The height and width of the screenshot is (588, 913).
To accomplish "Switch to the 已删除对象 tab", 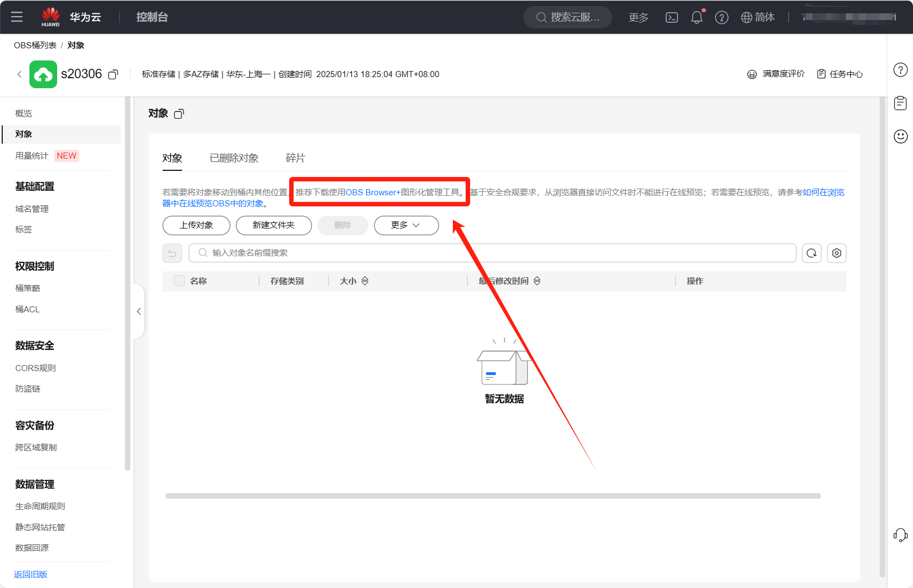I will (234, 158).
